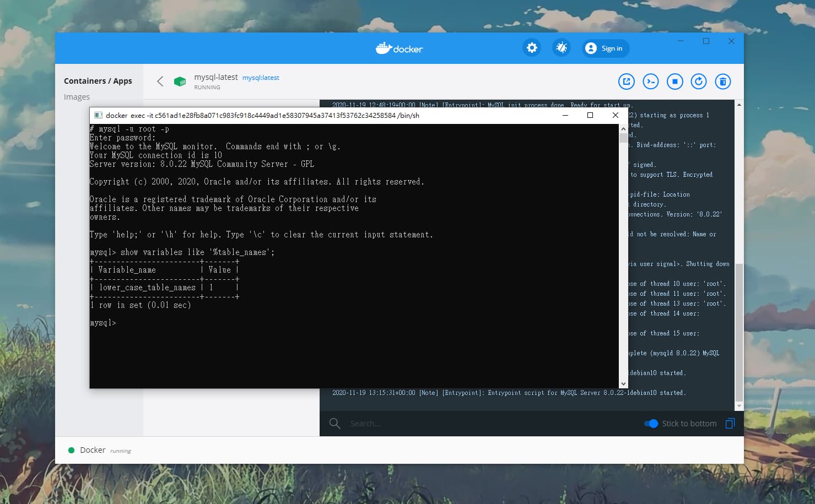This screenshot has height=504, width=815.
Task: Select Images in sidebar
Action: pos(77,97)
